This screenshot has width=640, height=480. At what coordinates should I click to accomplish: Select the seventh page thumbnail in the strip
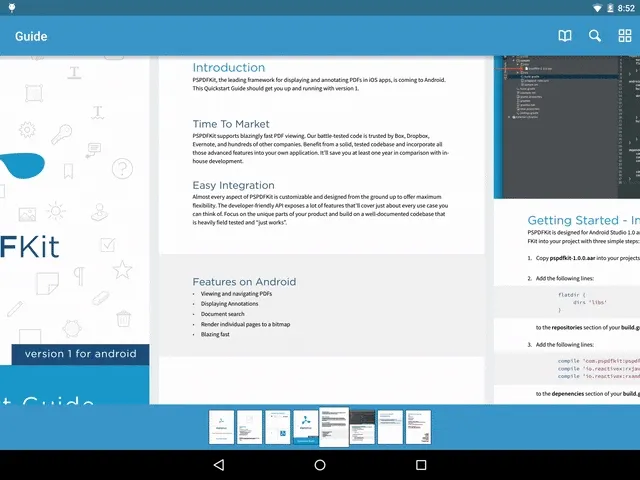[x=390, y=427]
